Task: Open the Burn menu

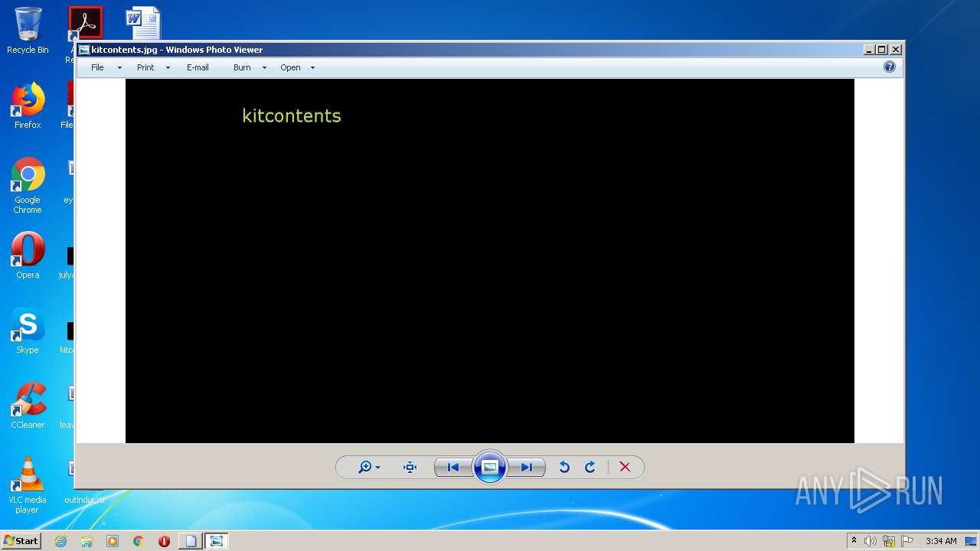Action: (242, 67)
